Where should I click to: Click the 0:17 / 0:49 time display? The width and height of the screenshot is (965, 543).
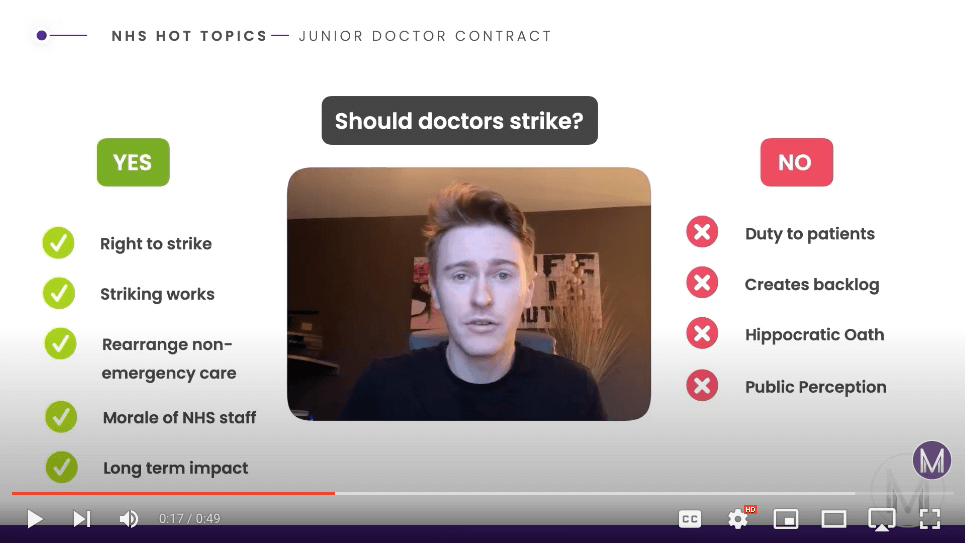tap(190, 519)
